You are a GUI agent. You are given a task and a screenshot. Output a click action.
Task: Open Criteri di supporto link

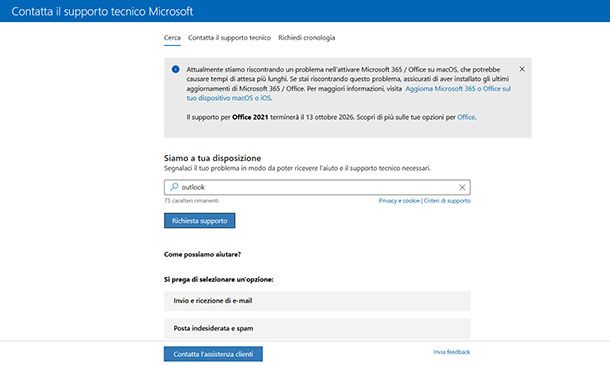click(447, 201)
